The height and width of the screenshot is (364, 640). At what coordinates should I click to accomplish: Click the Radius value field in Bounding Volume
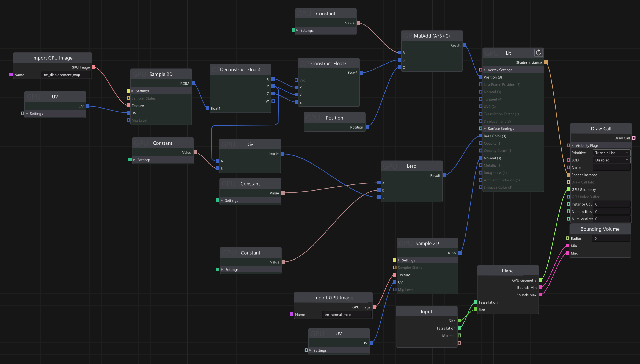tap(611, 238)
